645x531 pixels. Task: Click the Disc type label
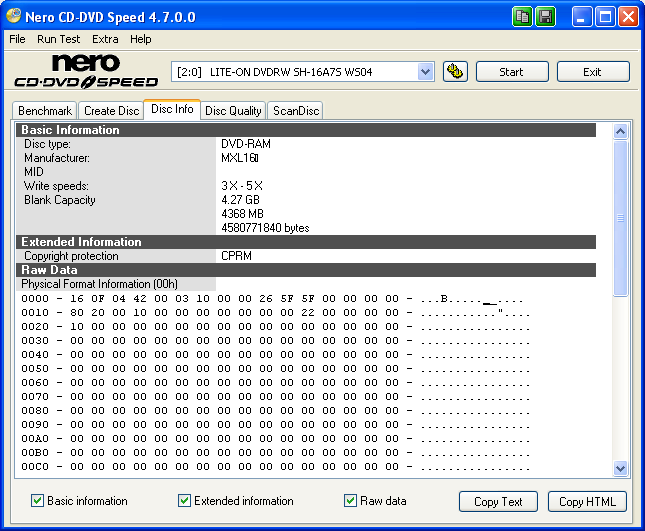pos(47,144)
